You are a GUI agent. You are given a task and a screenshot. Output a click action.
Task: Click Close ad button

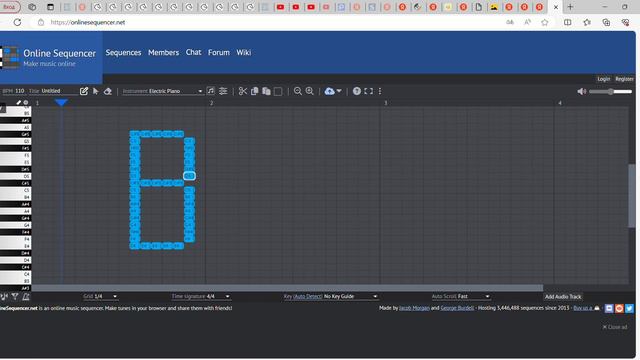click(615, 327)
